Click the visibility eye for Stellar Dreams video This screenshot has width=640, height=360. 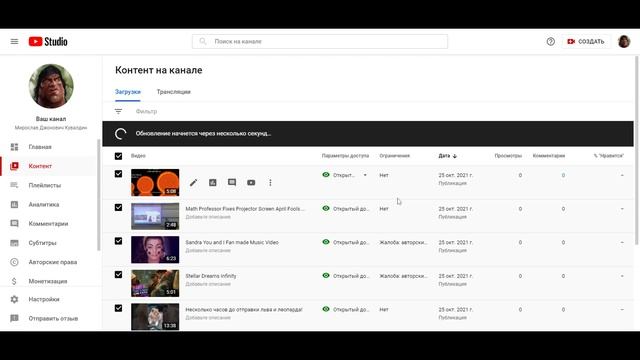pyautogui.click(x=326, y=276)
